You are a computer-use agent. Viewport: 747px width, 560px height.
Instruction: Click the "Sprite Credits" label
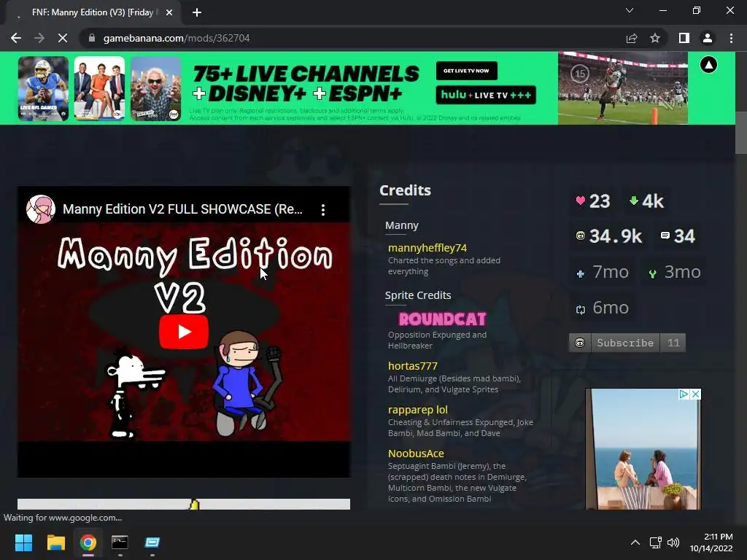coord(418,295)
